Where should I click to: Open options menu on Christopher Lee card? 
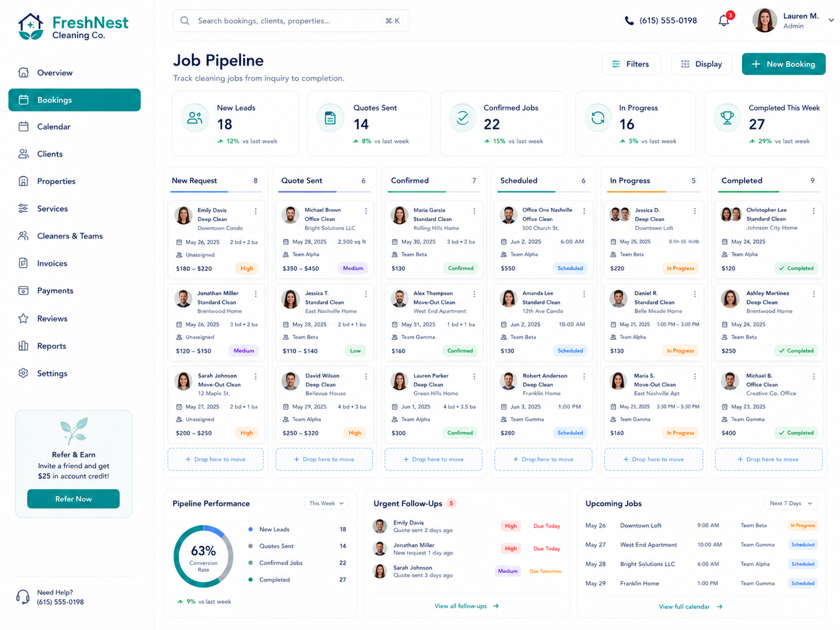coord(814,211)
